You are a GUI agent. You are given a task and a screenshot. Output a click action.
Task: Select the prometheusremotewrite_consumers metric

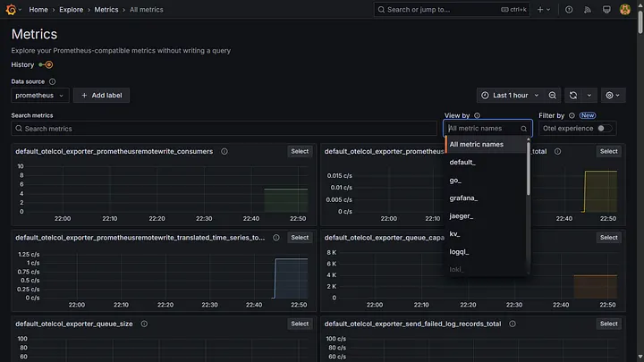(x=300, y=151)
